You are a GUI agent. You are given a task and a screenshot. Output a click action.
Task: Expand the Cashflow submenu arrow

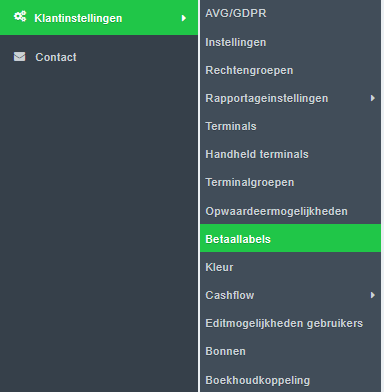373,295
